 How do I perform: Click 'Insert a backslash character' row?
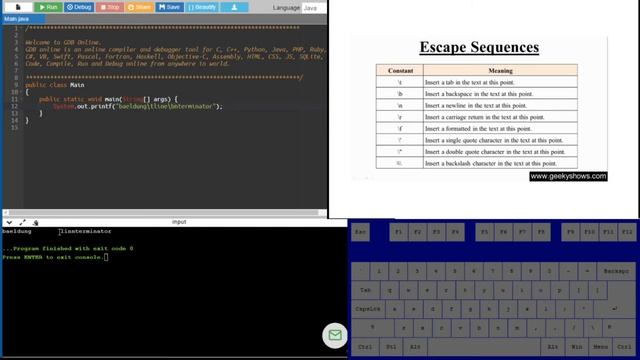477,163
